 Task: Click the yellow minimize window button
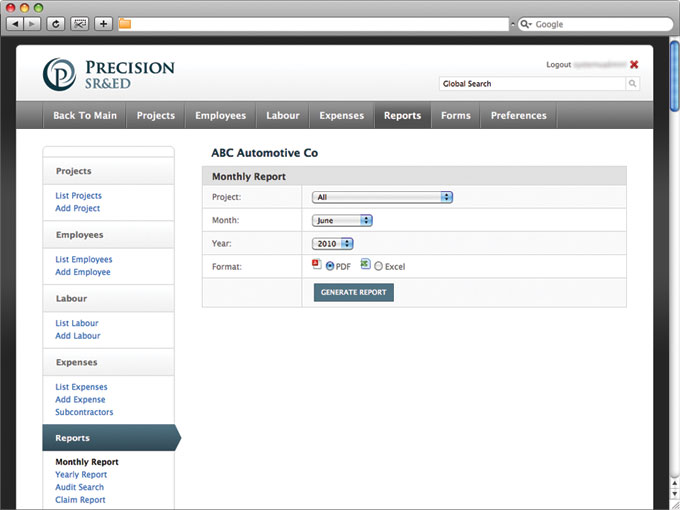[25, 7]
